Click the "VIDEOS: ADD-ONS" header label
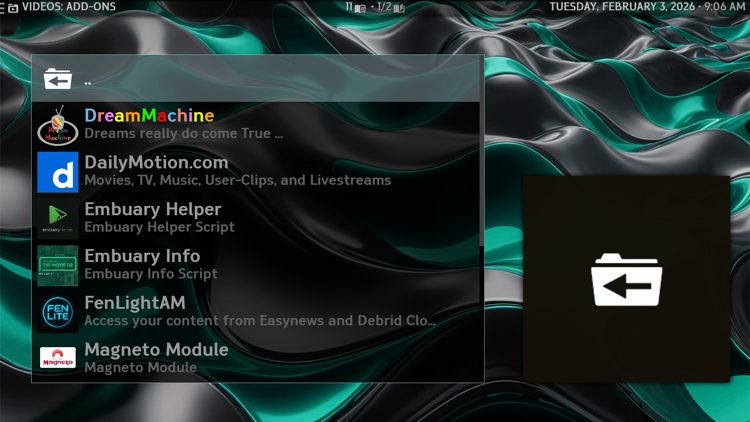The height and width of the screenshot is (422, 750). (x=69, y=7)
